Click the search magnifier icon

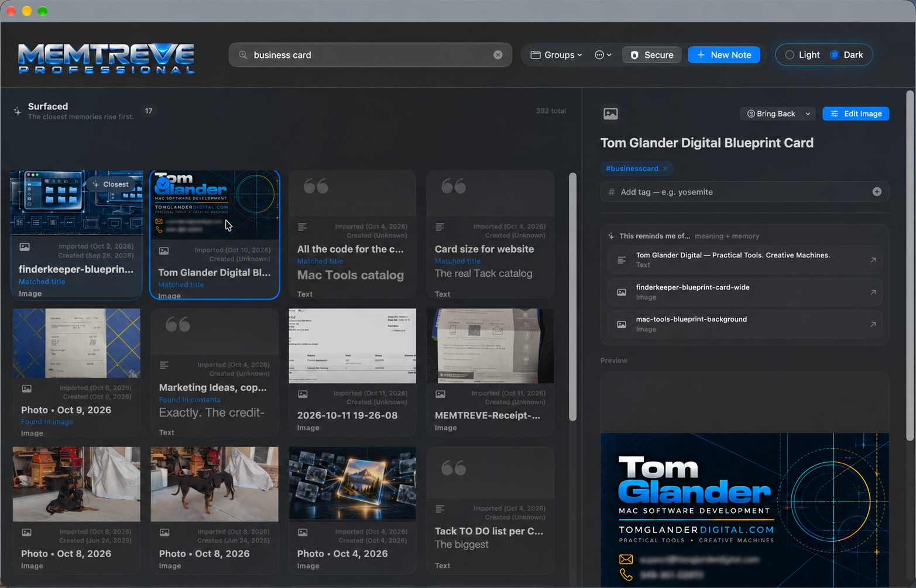pyautogui.click(x=243, y=55)
